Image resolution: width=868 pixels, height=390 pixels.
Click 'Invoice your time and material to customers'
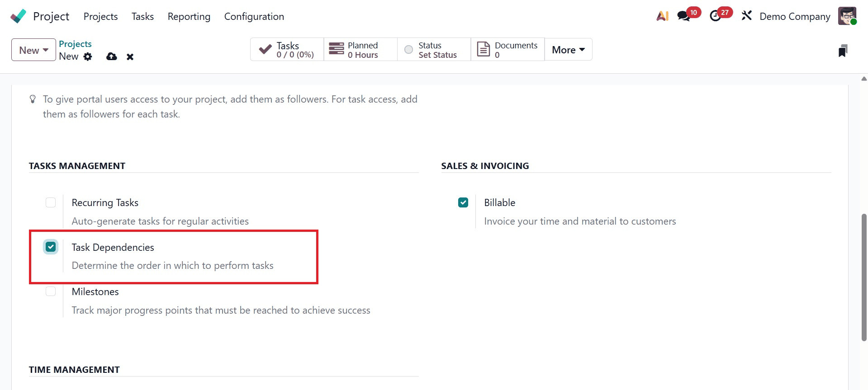[580, 221]
